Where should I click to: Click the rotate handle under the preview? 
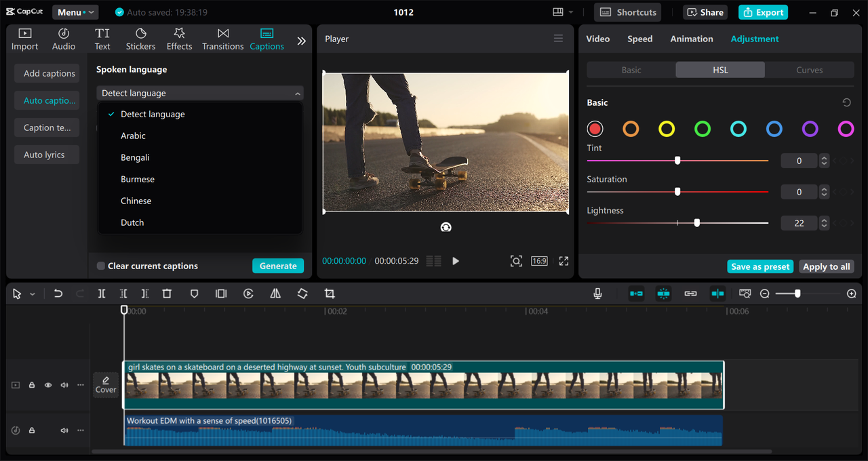[446, 227]
